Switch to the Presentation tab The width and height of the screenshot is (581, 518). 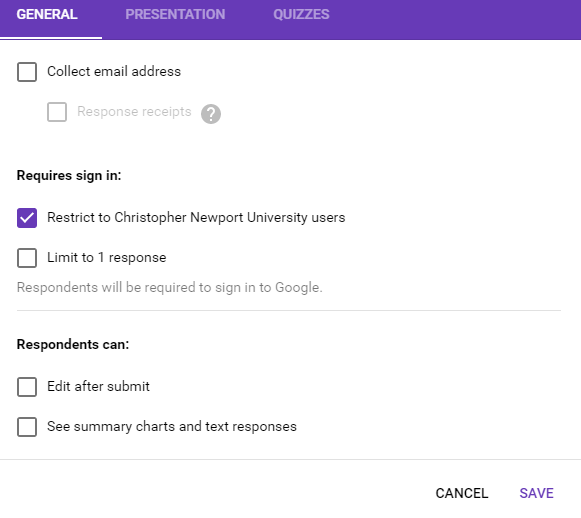pos(175,14)
